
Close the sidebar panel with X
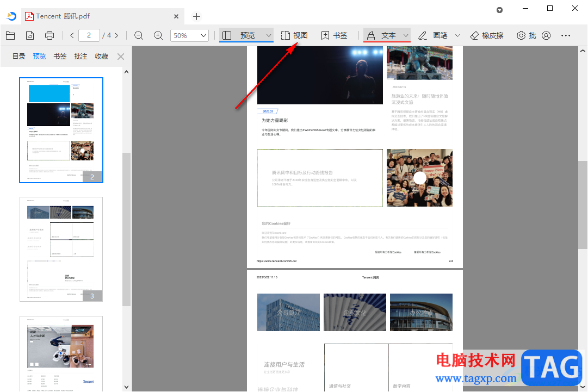(x=121, y=57)
